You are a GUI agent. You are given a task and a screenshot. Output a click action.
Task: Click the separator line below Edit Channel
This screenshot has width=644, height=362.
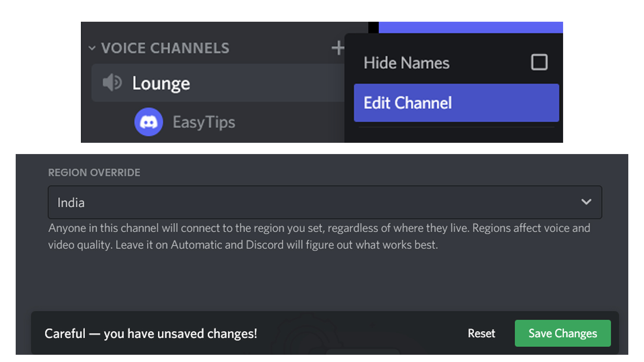coord(456,128)
